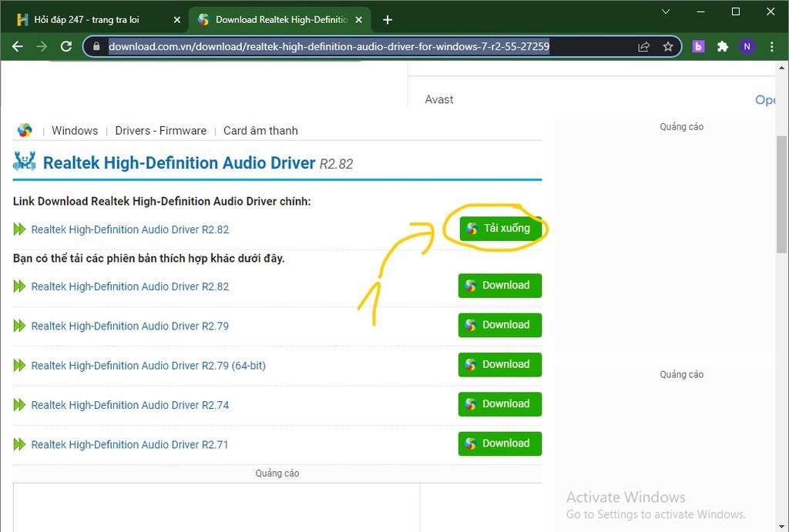Open the purple 'b' extension
Image resolution: width=789 pixels, height=532 pixels.
click(x=698, y=47)
